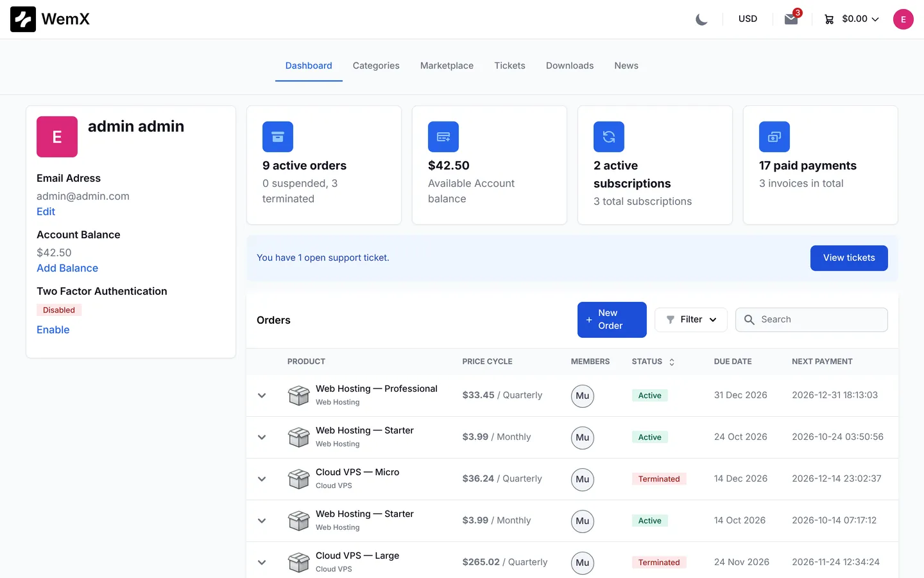Focus the orders Search field
924x578 pixels.
[812, 320]
